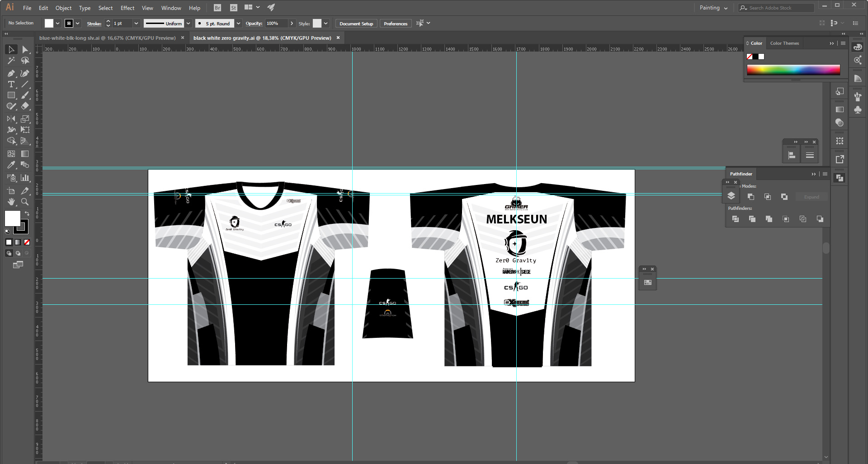Viewport: 868px width, 464px height.
Task: Open the graphic Style dropdown
Action: tap(325, 24)
